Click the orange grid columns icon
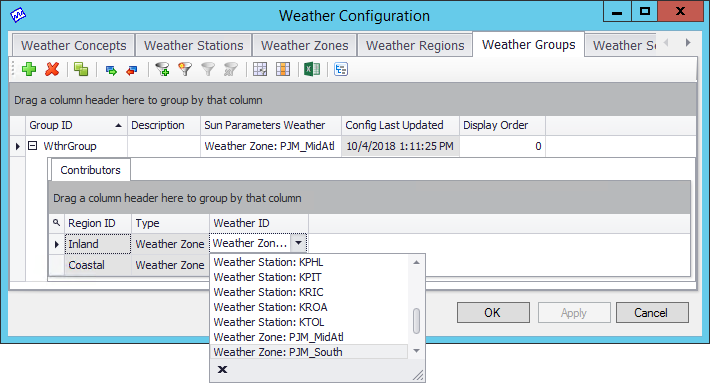 [x=283, y=69]
